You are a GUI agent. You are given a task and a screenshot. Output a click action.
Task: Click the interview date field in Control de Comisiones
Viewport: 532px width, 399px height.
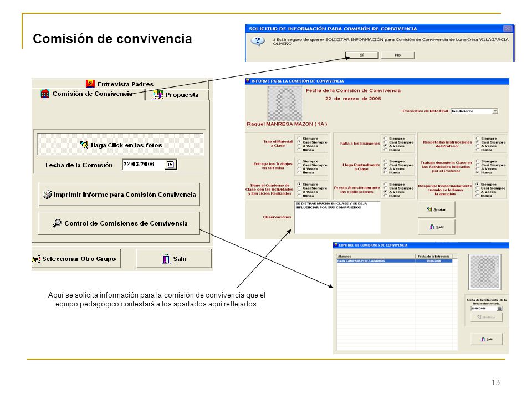click(483, 309)
